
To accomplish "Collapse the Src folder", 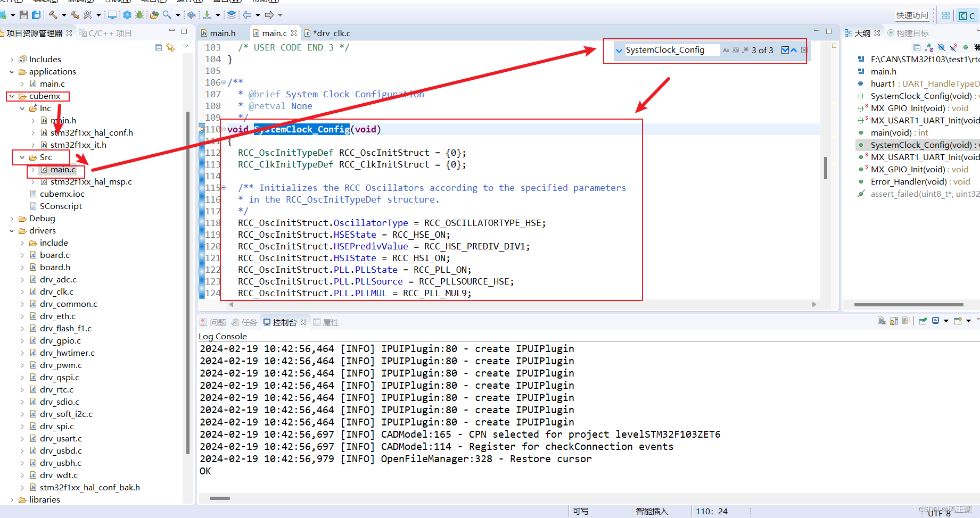I will pyautogui.click(x=22, y=157).
